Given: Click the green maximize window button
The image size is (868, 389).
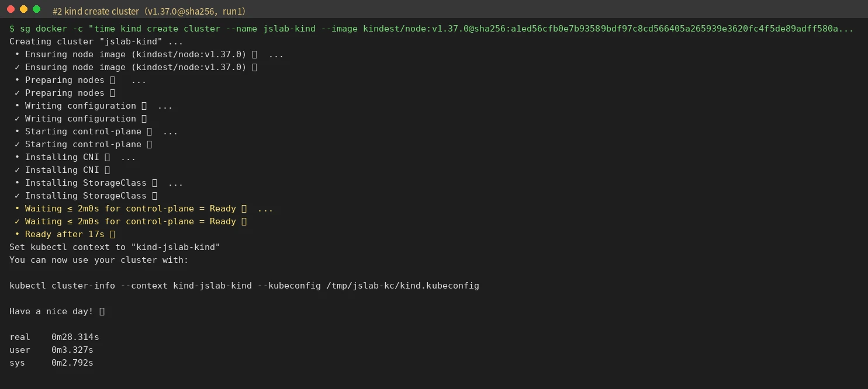Looking at the screenshot, I should (x=36, y=9).
